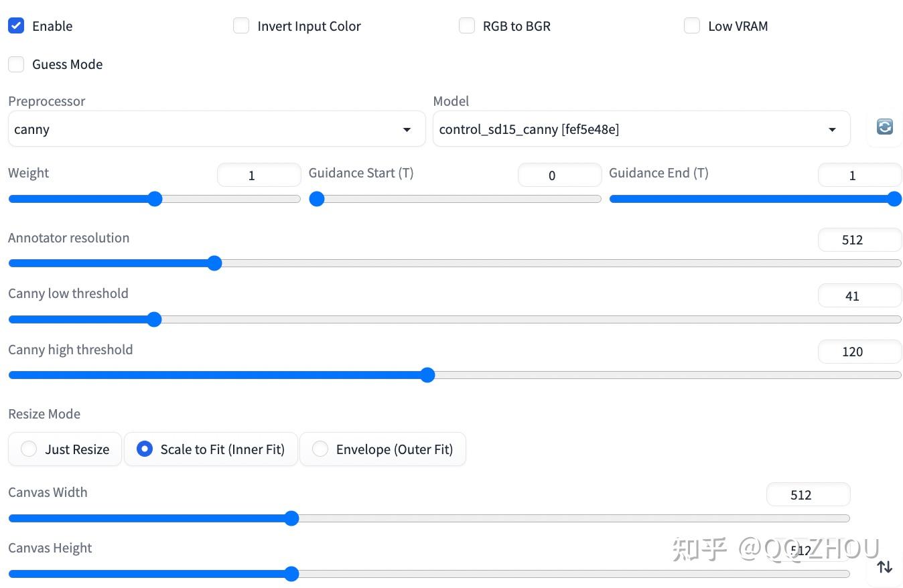Click the Canny low threshold slider handle

155,319
